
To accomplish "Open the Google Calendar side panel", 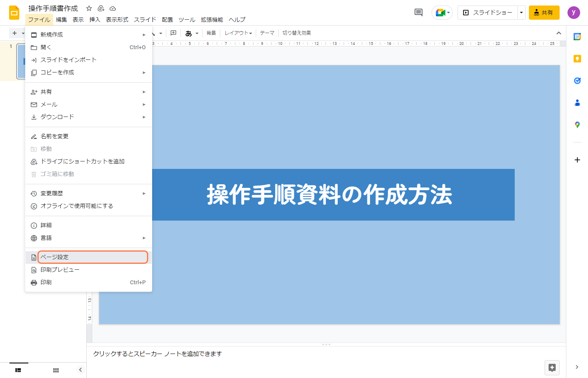I will pos(577,37).
